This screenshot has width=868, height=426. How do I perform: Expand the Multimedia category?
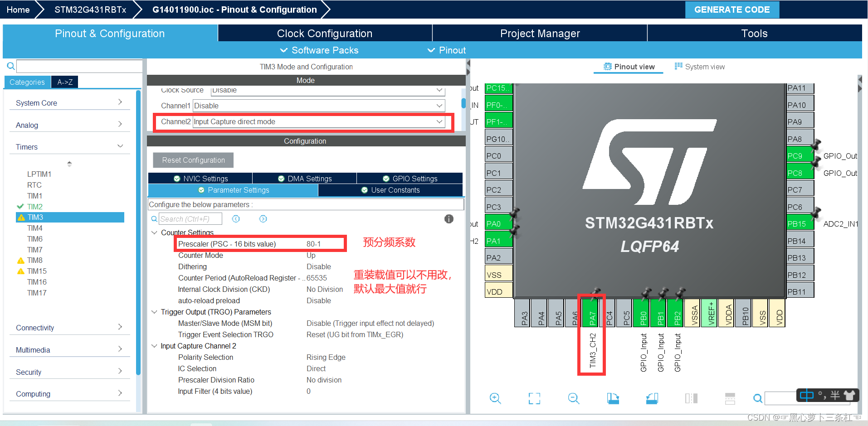pos(69,350)
